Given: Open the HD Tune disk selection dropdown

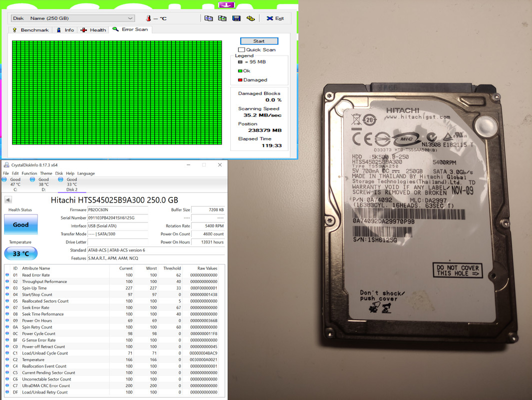Looking at the screenshot, I should (73, 18).
